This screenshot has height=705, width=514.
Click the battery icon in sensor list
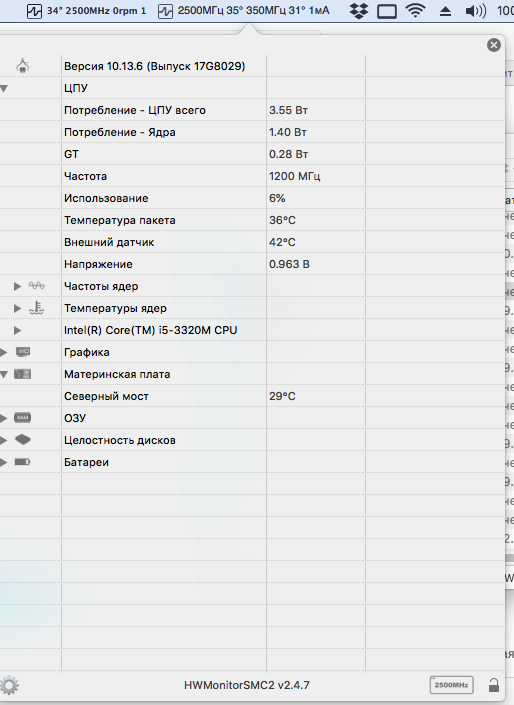(x=22, y=462)
